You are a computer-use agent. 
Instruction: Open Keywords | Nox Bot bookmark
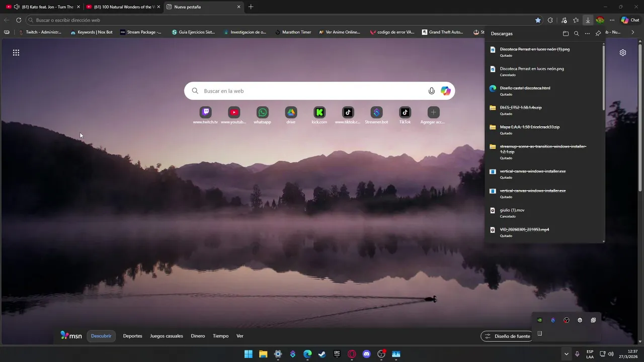92,32
